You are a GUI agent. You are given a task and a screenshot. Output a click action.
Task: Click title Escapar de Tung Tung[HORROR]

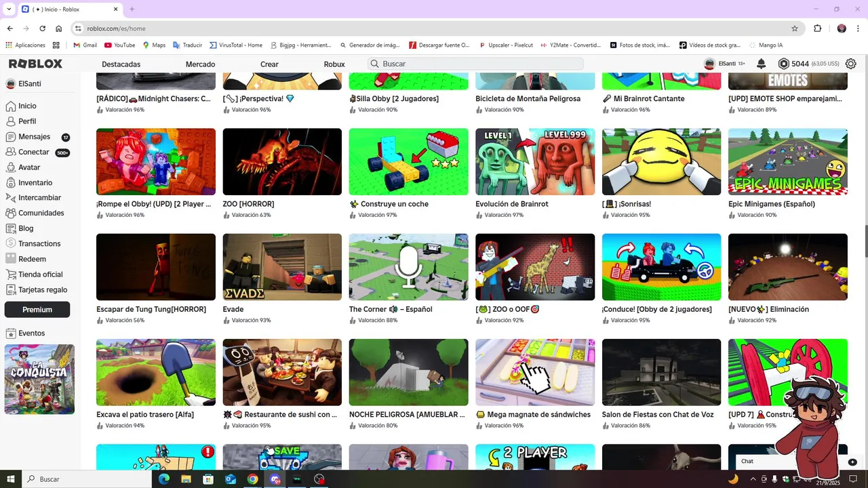151,310
